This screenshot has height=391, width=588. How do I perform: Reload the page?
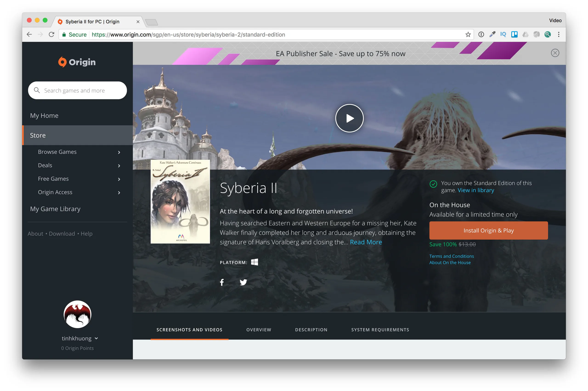[51, 34]
